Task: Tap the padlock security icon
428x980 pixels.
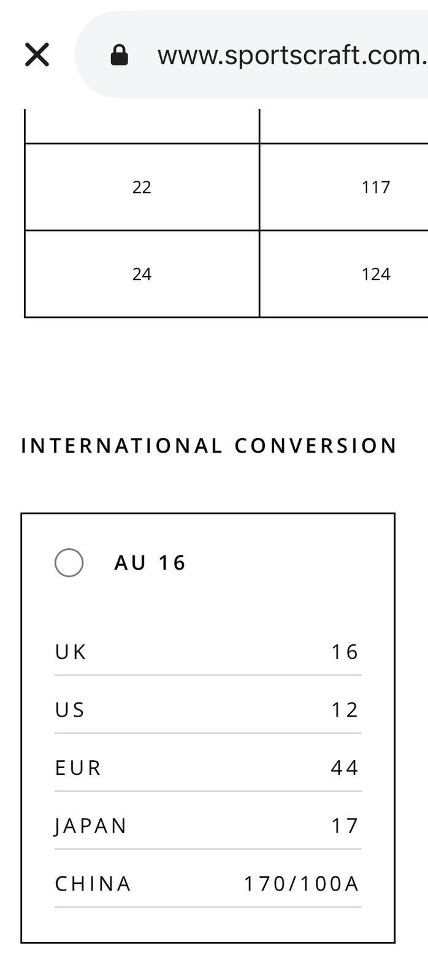Action: 119,55
